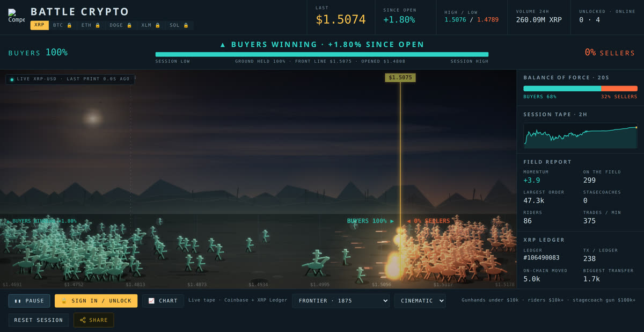
Task: Click the Largest Order value 47.3k
Action: 534,200
